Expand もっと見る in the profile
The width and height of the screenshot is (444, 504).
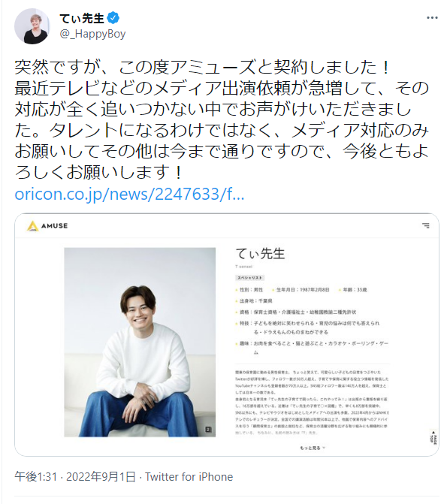[x=313, y=448]
